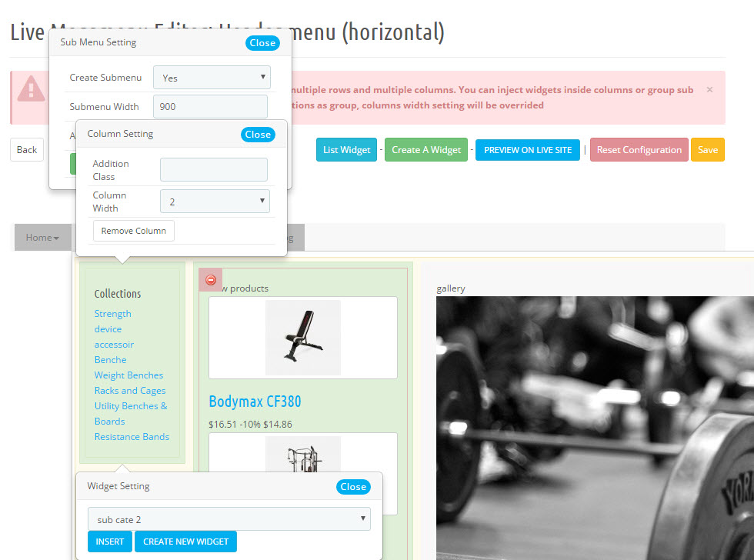This screenshot has width=754, height=560.
Task: Open the List Widget button
Action: (x=346, y=149)
